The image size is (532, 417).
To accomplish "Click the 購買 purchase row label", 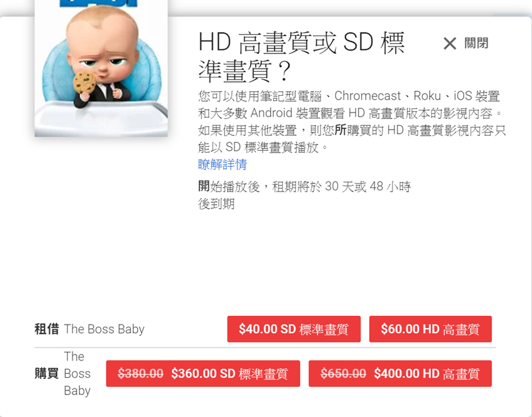I will [47, 374].
